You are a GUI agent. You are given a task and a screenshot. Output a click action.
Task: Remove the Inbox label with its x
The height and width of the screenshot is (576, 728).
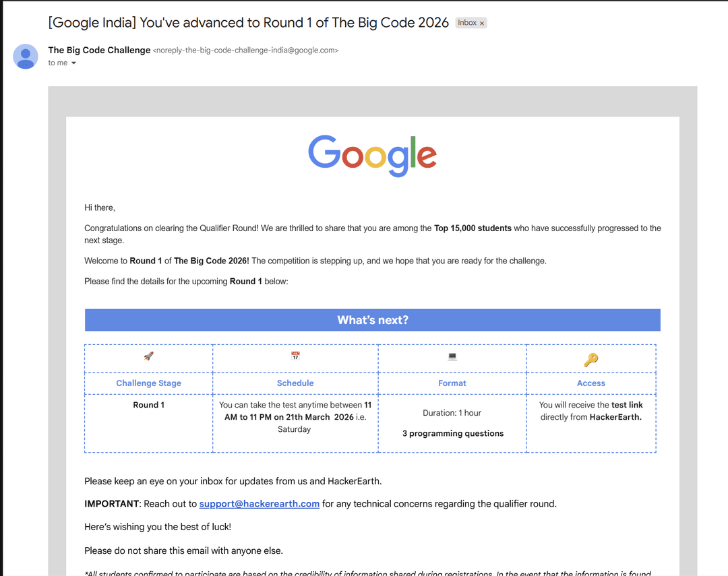coord(482,24)
